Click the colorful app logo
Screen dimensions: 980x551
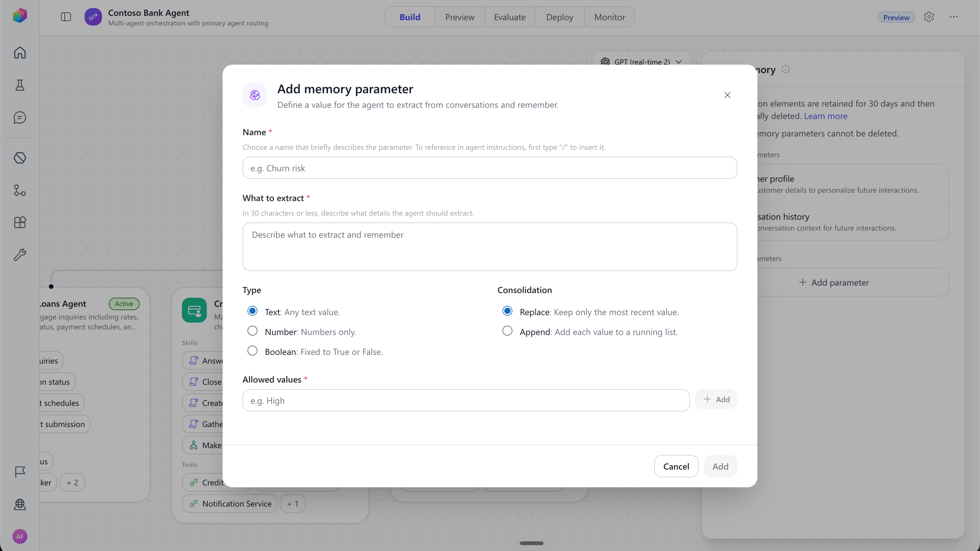coord(20,16)
